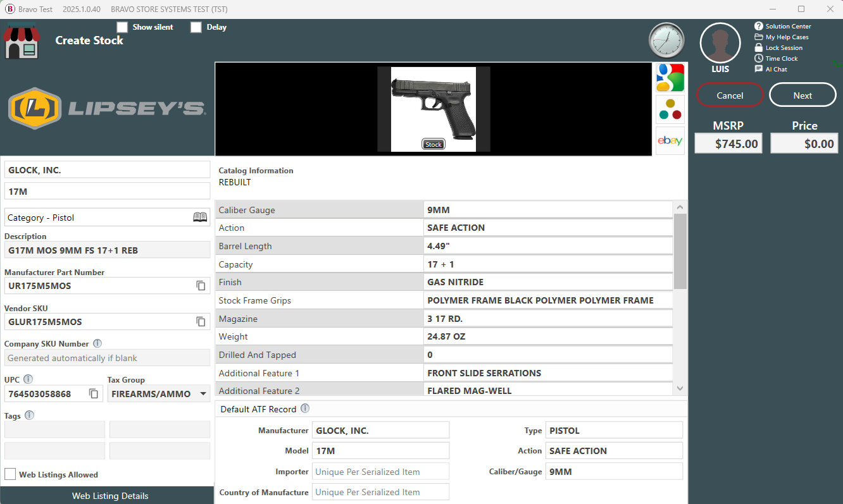Click the Lipsey's logo
Viewport: 843px width, 504px height.
coord(106,108)
